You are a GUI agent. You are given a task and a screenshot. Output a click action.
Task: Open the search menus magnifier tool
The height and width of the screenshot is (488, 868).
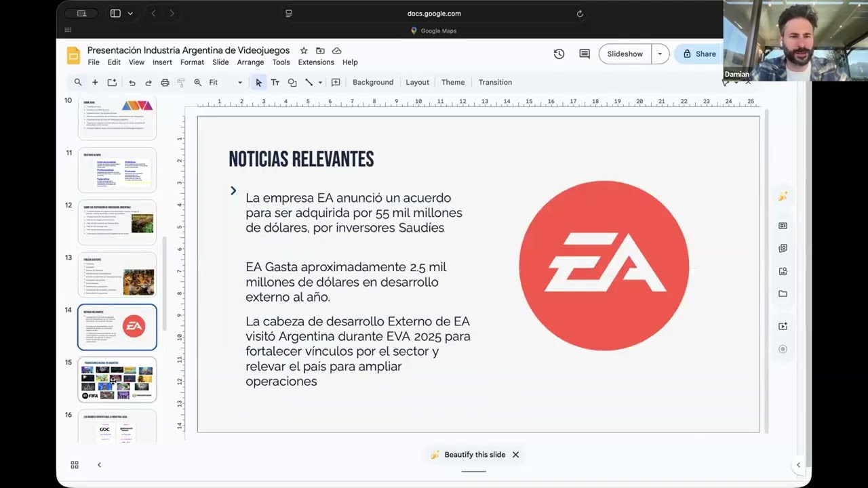78,82
